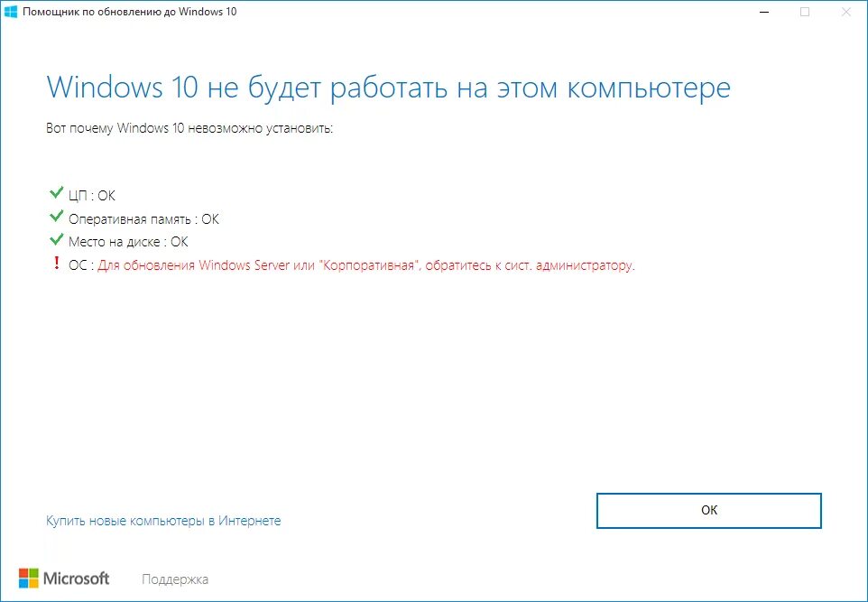The height and width of the screenshot is (602, 868).
Task: Click the Оперативная память : OK status line
Action: point(144,219)
